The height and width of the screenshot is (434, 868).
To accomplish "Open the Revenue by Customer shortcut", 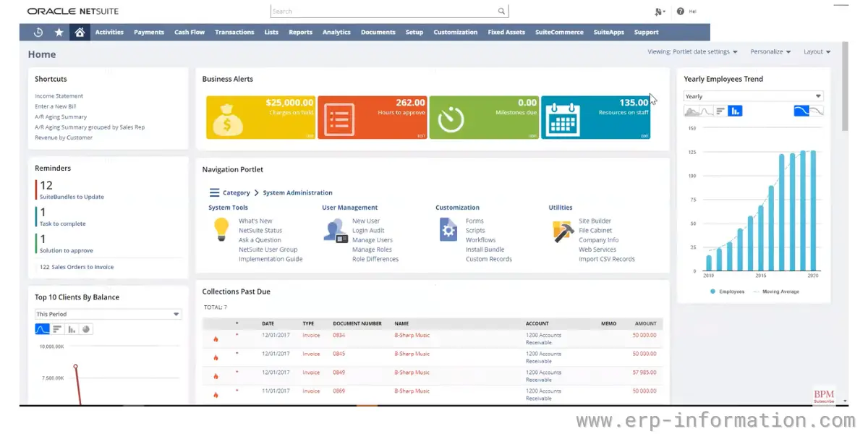I will click(64, 137).
